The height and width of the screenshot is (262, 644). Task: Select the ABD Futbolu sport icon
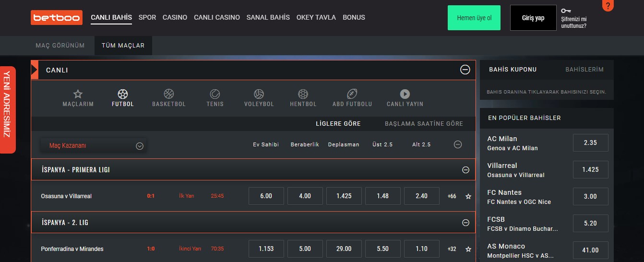click(352, 94)
